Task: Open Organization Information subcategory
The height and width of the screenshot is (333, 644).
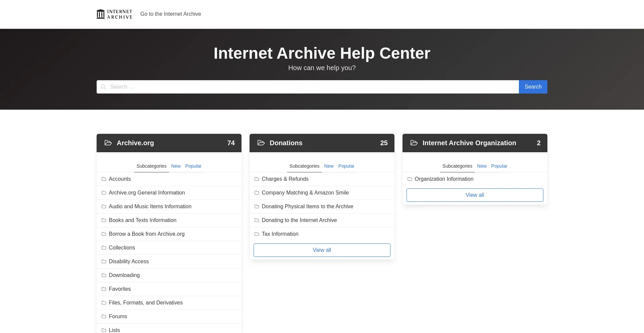Action: (444, 179)
